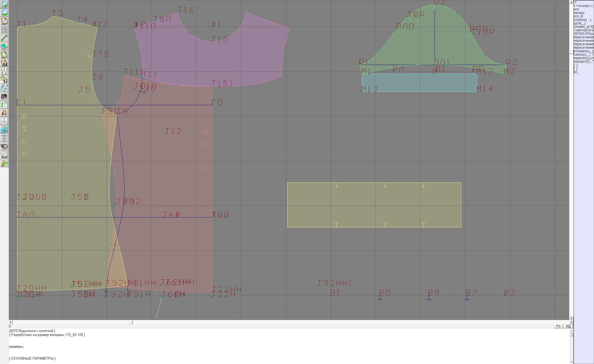
Task: Click the stacked books library icon
Action: click(x=4, y=147)
